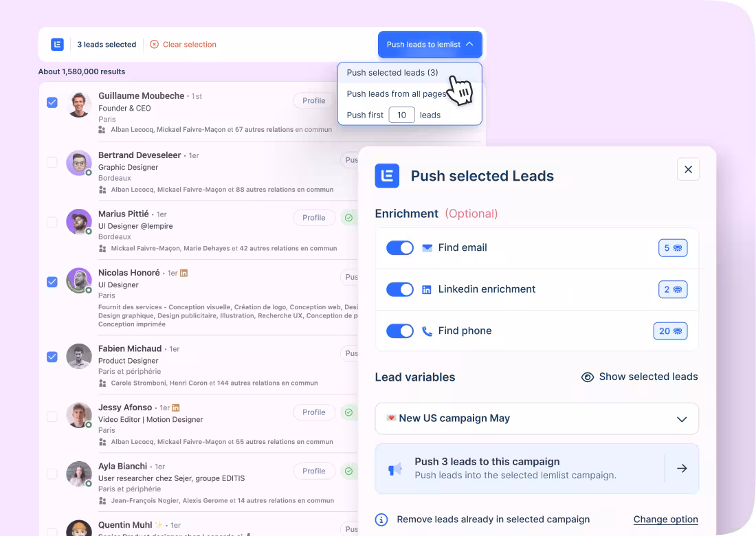The image size is (756, 536).
Task: Uncheck Guillaume Moubeche's lead checkbox
Action: pos(52,102)
